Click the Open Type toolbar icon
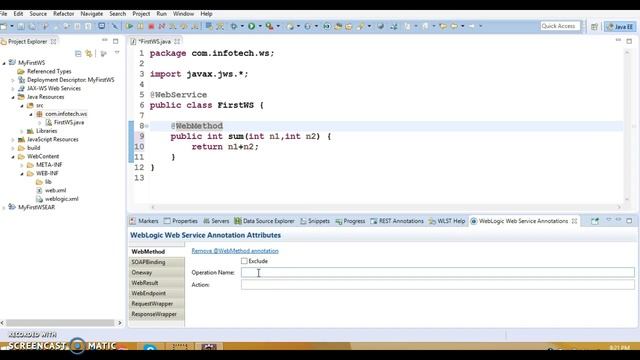Screen dimensions: 640x360 pyautogui.click(x=338, y=26)
